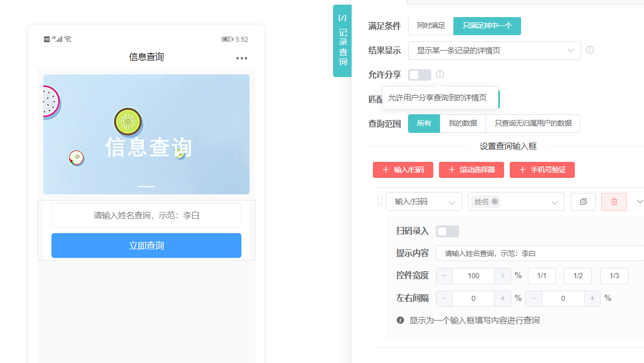This screenshot has width=644, height=363.
Task: Enable the 允许分享 sharing toggle
Action: coord(419,74)
